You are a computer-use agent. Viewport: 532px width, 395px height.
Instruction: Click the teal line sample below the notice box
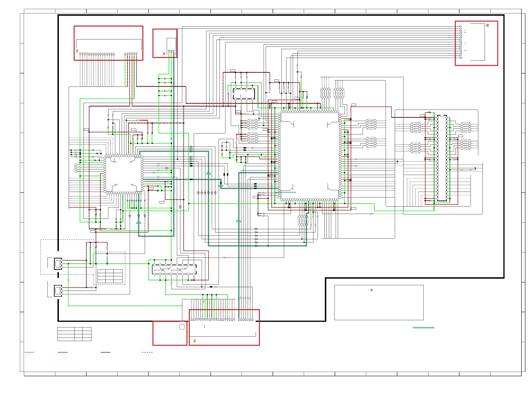pos(423,328)
